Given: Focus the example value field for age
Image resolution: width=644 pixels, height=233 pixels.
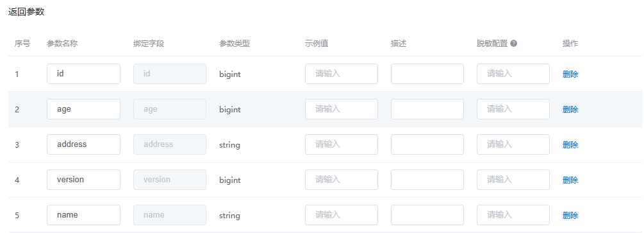Looking at the screenshot, I should [x=342, y=109].
